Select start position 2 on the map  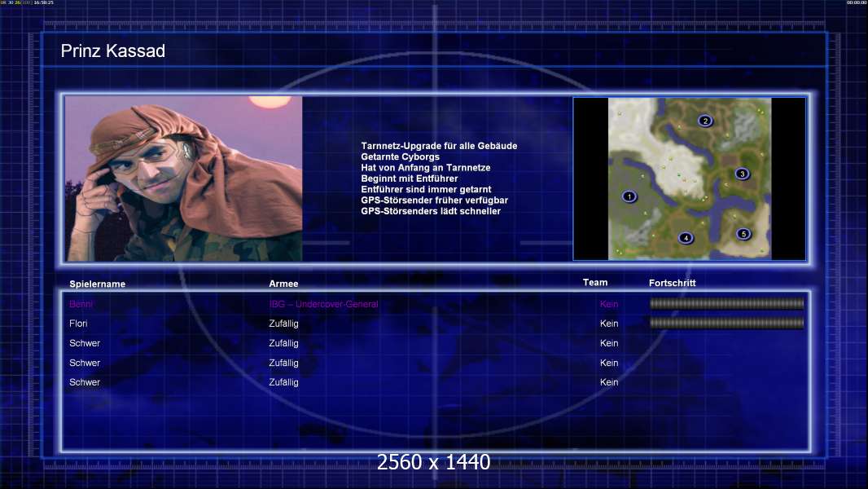tap(704, 121)
